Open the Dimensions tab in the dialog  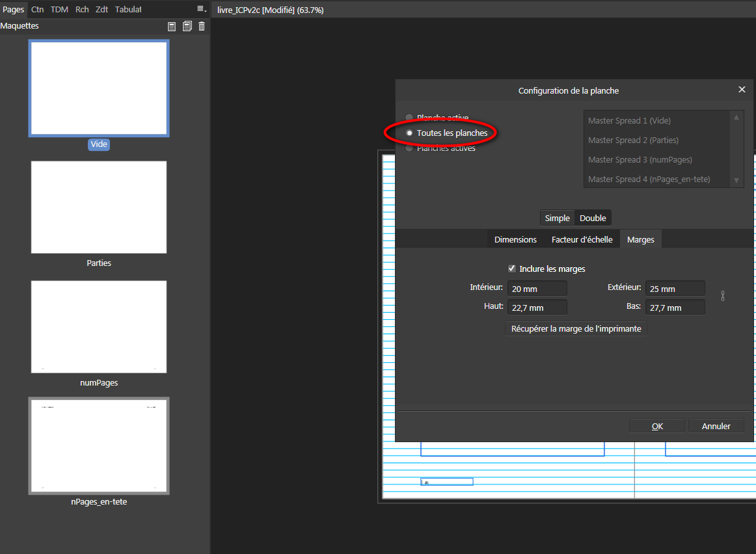pyautogui.click(x=515, y=239)
